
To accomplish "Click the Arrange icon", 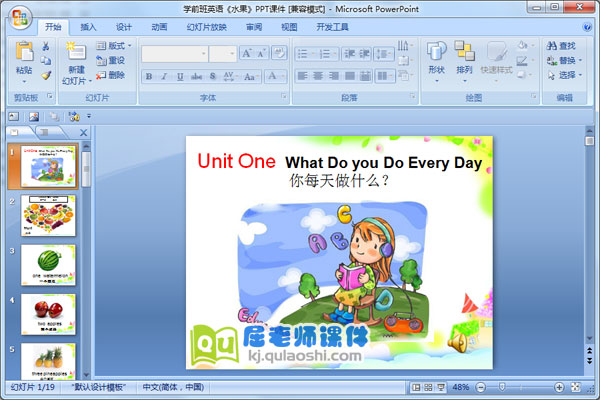I will [465, 51].
